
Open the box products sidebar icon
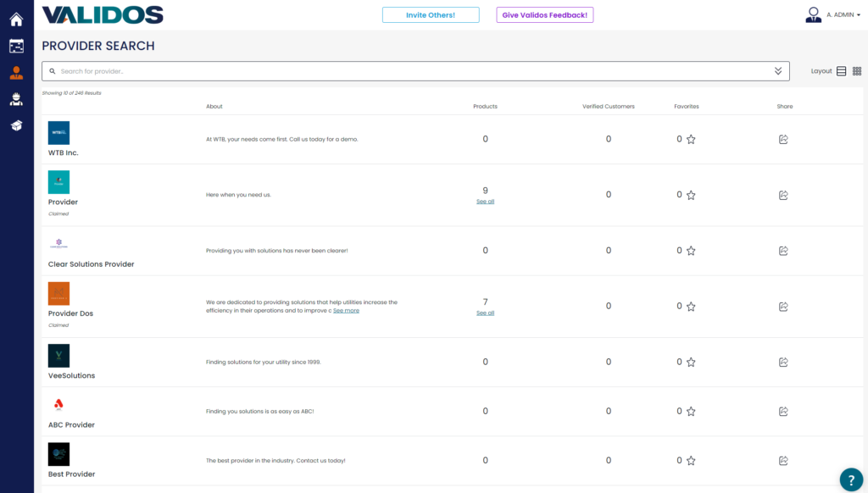17,125
